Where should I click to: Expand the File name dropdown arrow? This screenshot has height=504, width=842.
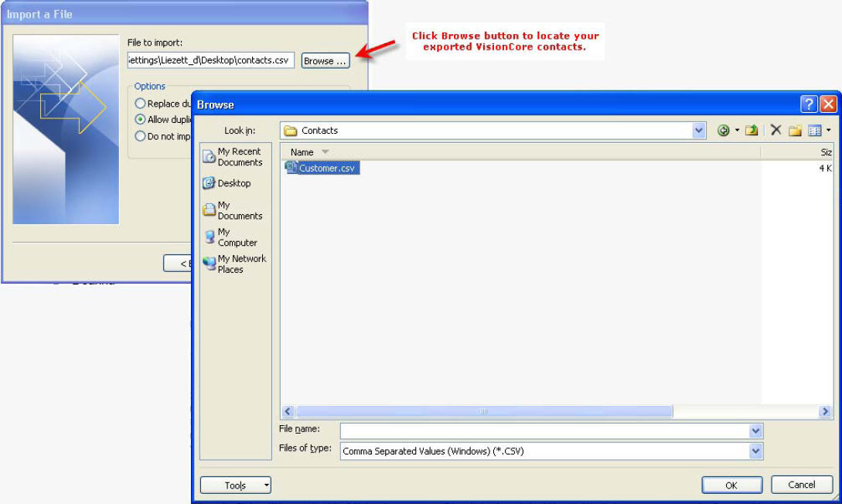click(x=756, y=431)
